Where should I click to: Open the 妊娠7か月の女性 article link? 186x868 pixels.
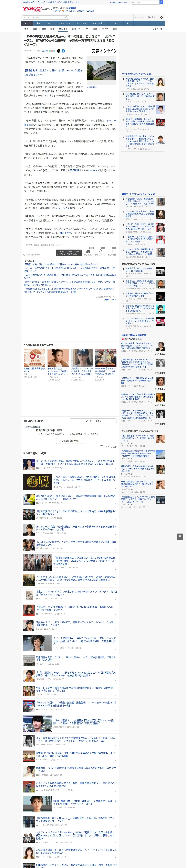point(75,497)
